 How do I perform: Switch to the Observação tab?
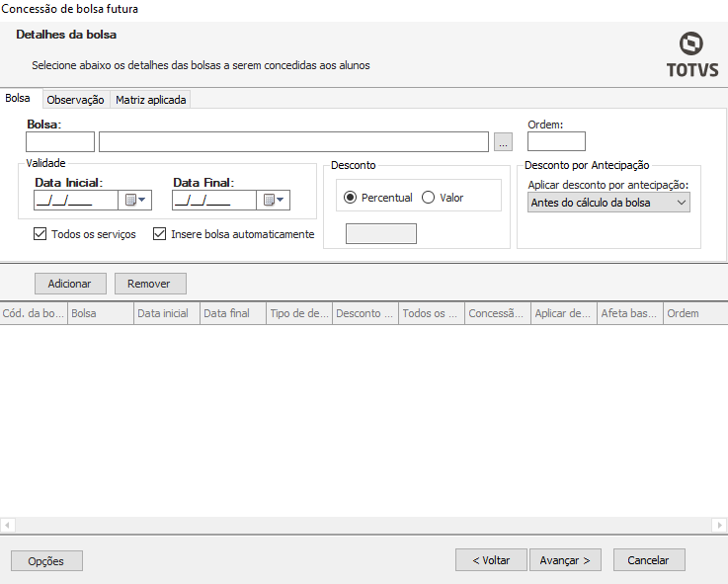pos(76,100)
